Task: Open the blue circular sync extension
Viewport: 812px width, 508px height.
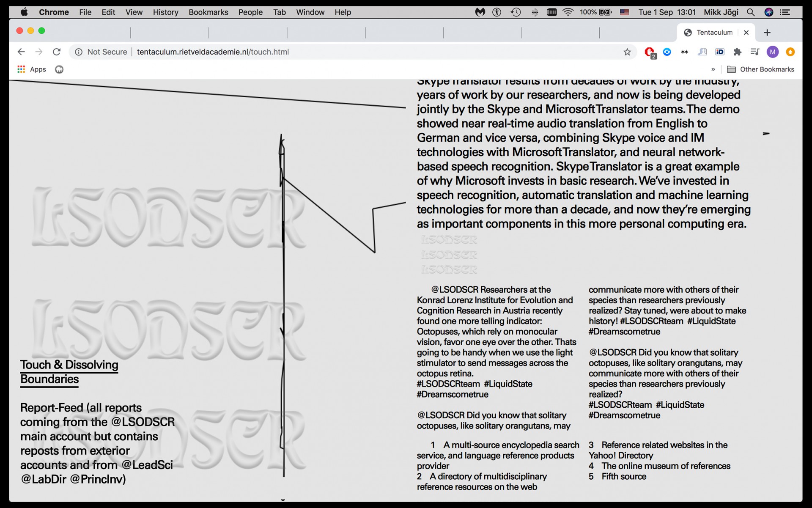Action: (667, 52)
